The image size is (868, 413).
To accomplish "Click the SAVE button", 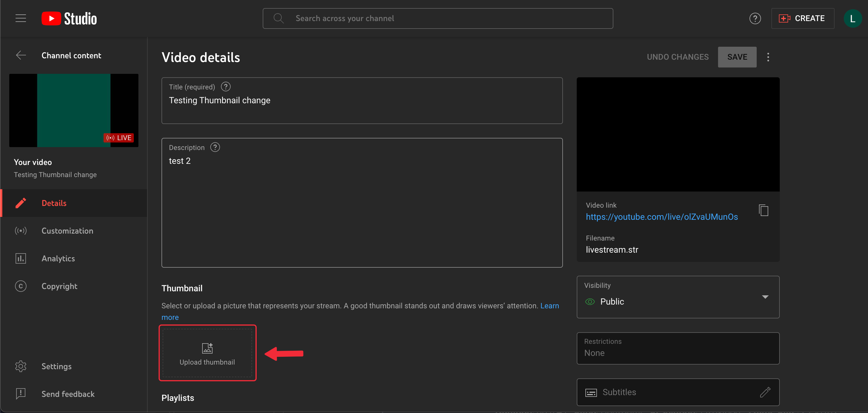I will click(737, 57).
